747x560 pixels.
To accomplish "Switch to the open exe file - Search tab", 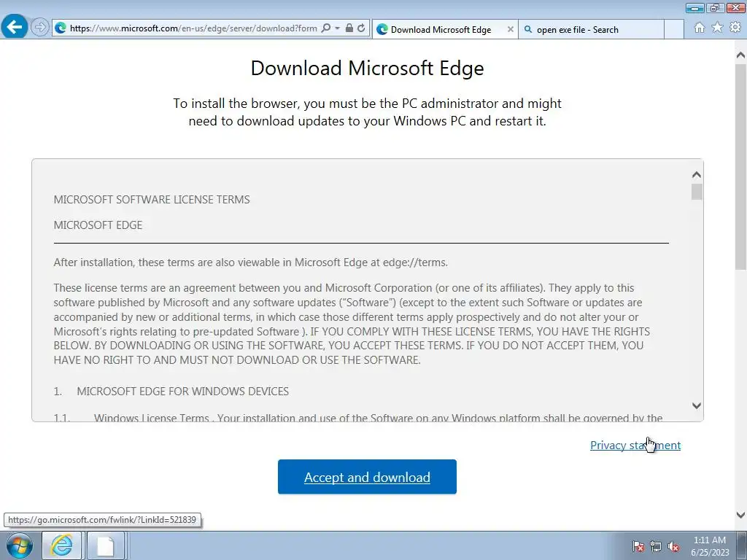I will point(591,29).
